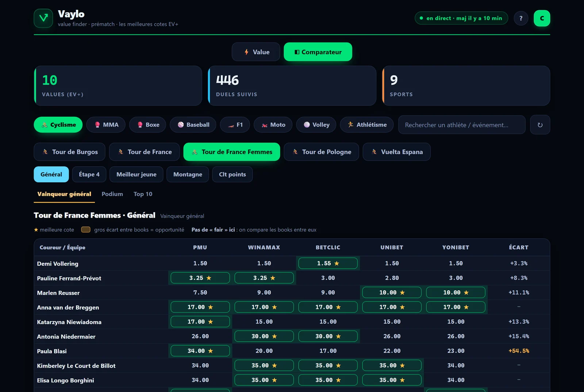Screen dimensions: 584x392
Task: Filter by the Tour de France race
Action: 145,152
